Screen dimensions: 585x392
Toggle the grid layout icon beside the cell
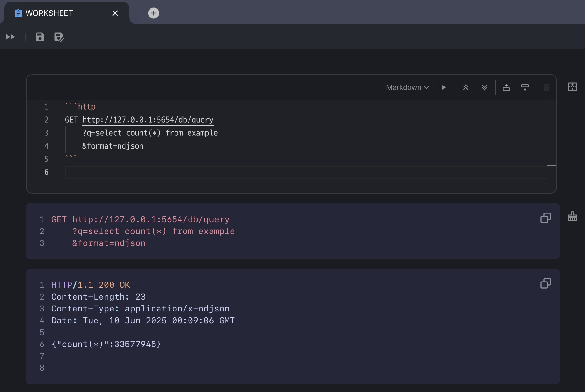572,87
